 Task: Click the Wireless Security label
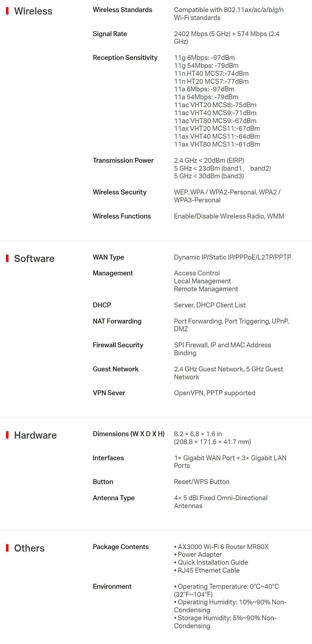click(x=120, y=192)
